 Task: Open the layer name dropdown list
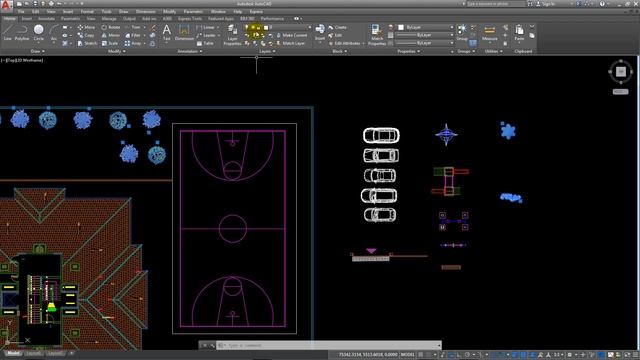click(287, 27)
